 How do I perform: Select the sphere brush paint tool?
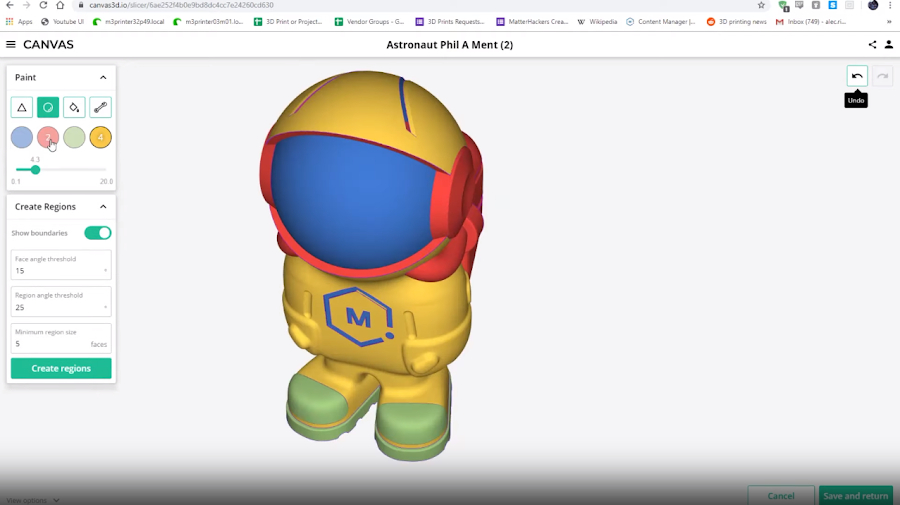(48, 107)
